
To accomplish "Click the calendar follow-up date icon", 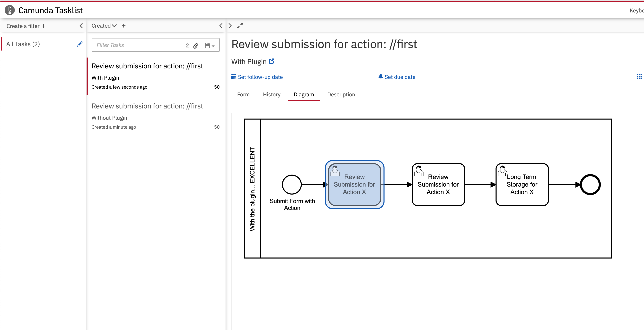I will [234, 77].
